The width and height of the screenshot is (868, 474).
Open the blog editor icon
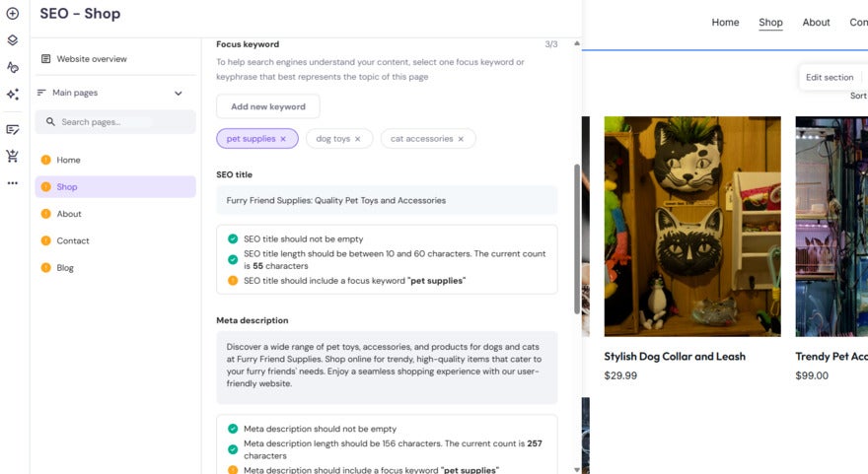(x=13, y=129)
